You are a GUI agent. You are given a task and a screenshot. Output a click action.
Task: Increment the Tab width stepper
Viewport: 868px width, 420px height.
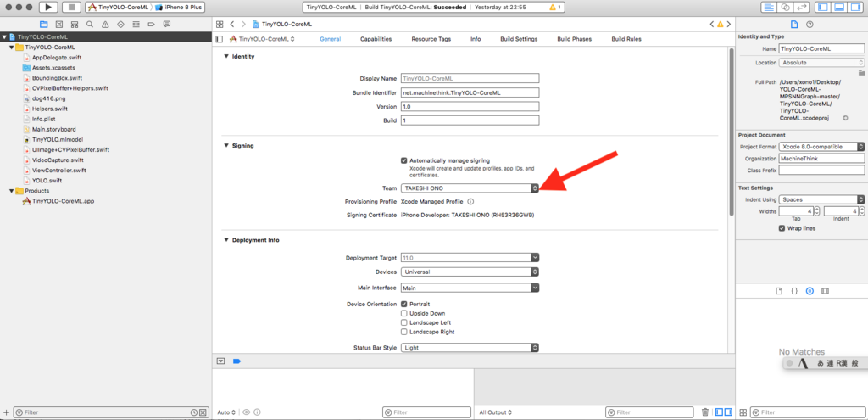point(817,209)
